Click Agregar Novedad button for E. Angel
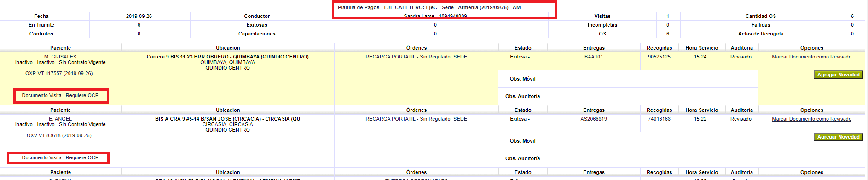This screenshot has width=868, height=180. [838, 137]
